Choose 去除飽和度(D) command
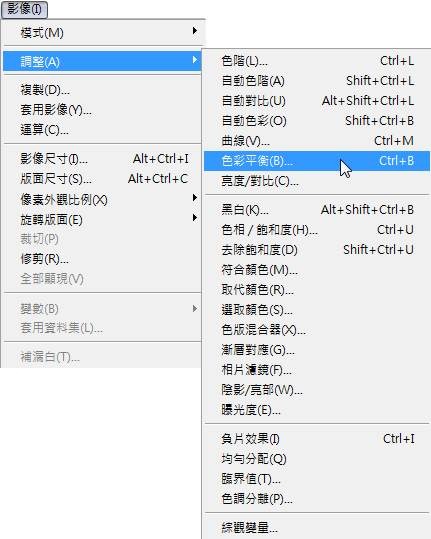Viewport: 431px width, 539px height. pos(317,250)
